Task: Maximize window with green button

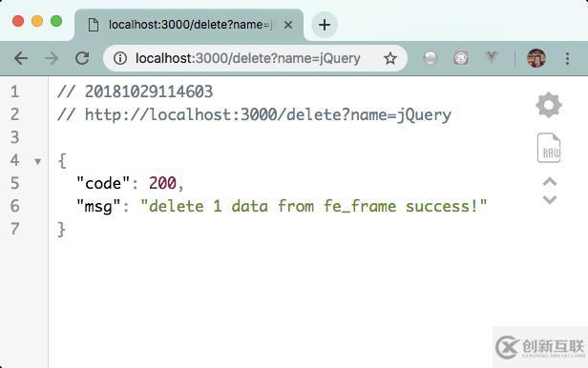Action: (x=56, y=21)
